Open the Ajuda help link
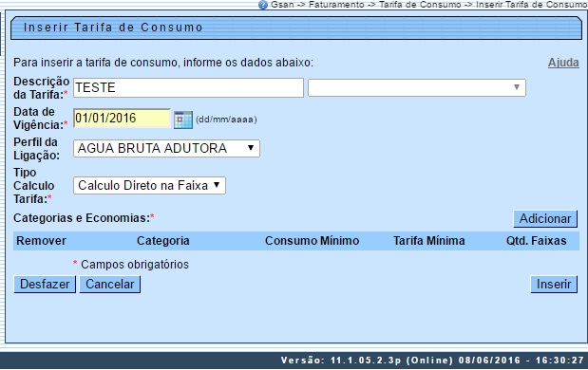Image resolution: width=588 pixels, height=370 pixels. [563, 63]
